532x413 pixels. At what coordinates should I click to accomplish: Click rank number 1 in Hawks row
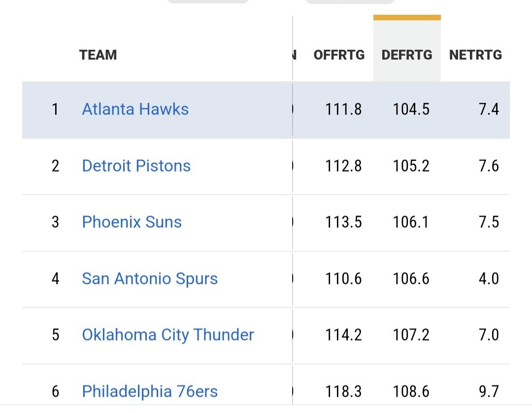pyautogui.click(x=55, y=109)
